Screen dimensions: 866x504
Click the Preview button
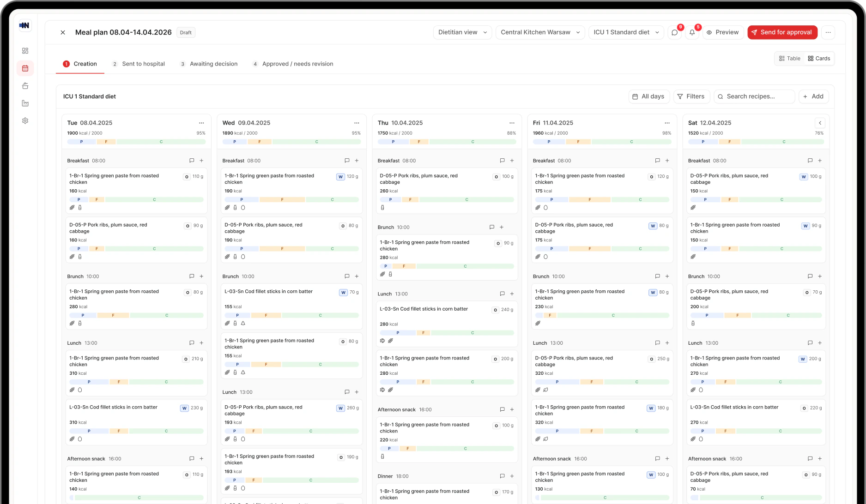723,32
